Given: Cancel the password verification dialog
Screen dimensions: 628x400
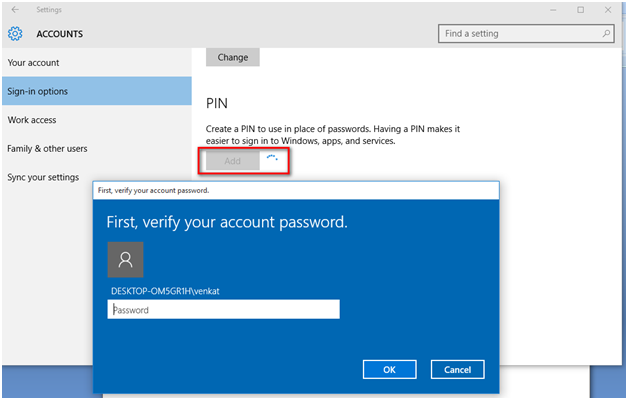Looking at the screenshot, I should pyautogui.click(x=457, y=370).
